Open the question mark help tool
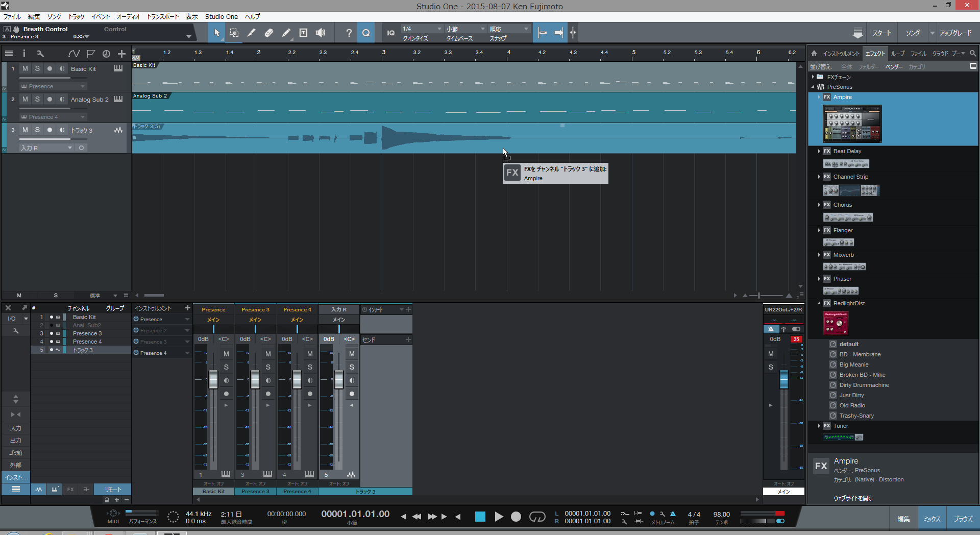 [349, 33]
